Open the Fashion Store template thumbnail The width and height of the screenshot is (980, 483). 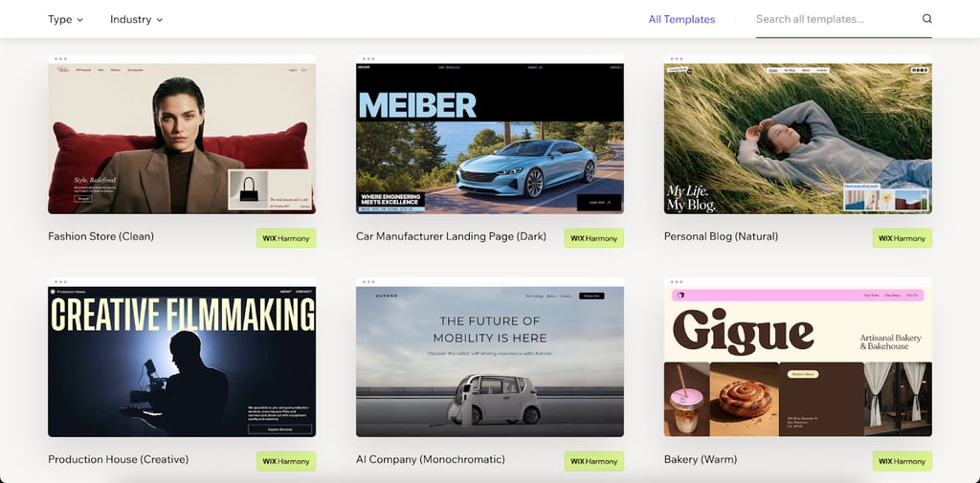tap(182, 134)
